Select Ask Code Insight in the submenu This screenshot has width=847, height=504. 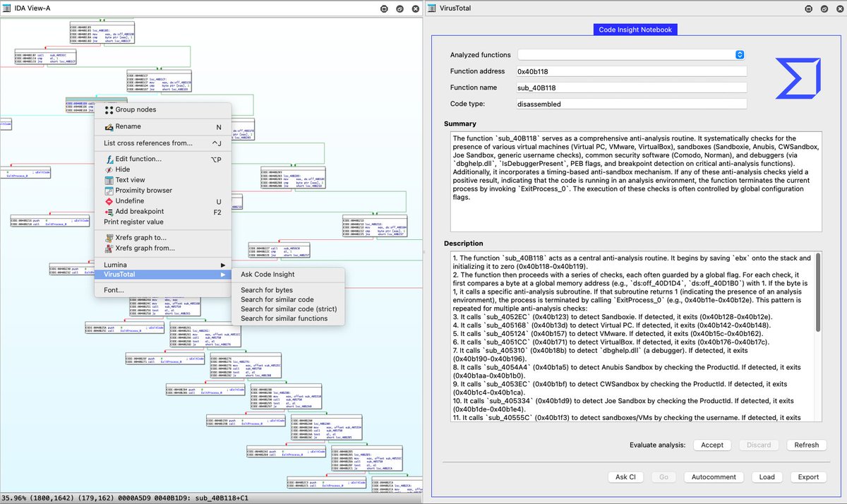289,275
